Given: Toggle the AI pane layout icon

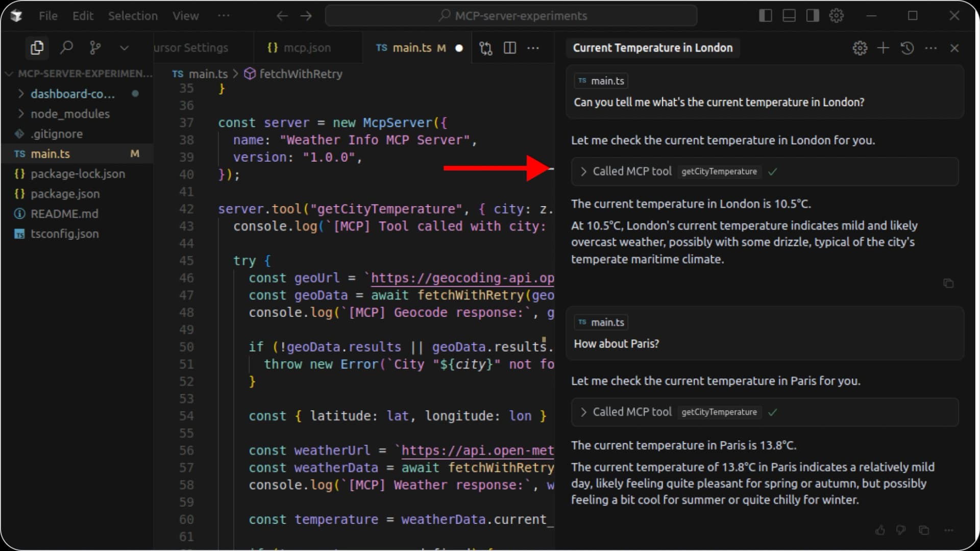Looking at the screenshot, I should point(813,16).
